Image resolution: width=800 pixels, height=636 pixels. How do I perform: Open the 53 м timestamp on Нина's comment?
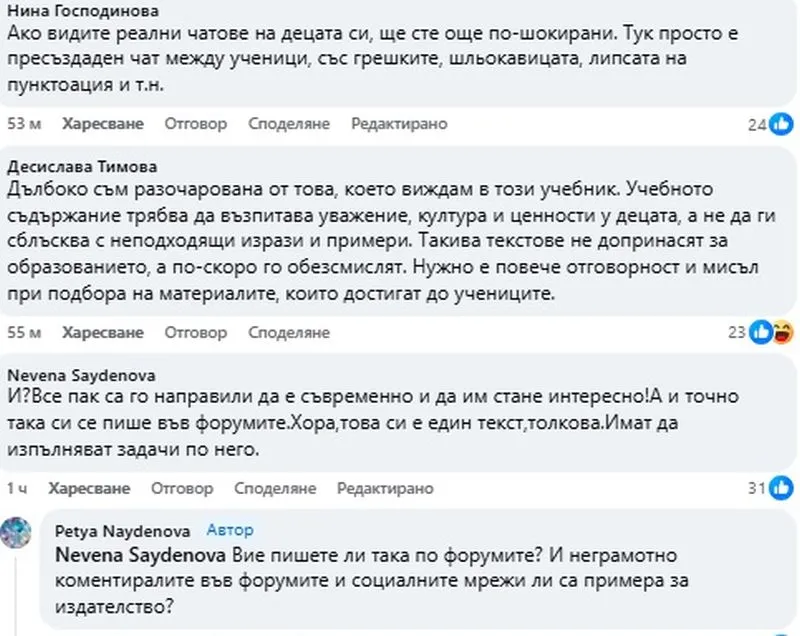coord(22,124)
